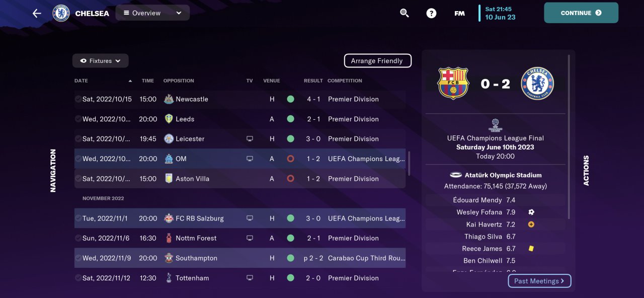Sort by the Date column header

click(x=82, y=81)
